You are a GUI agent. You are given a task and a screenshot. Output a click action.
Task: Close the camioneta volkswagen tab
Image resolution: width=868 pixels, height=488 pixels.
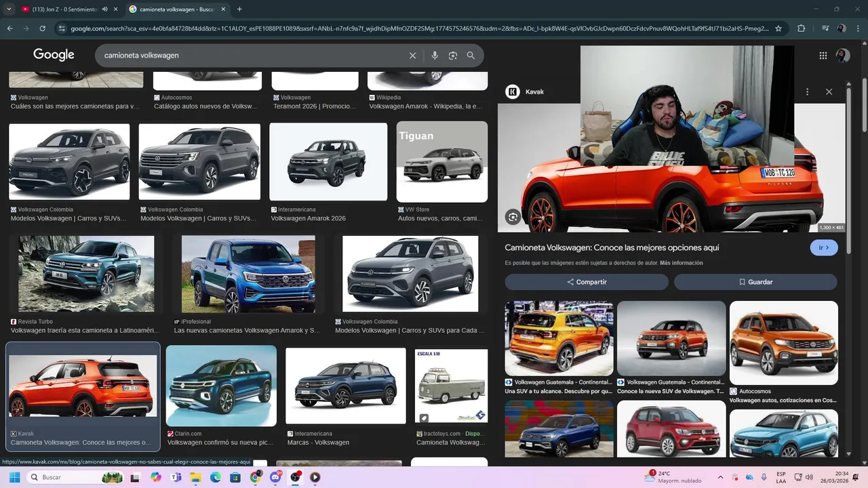[223, 9]
